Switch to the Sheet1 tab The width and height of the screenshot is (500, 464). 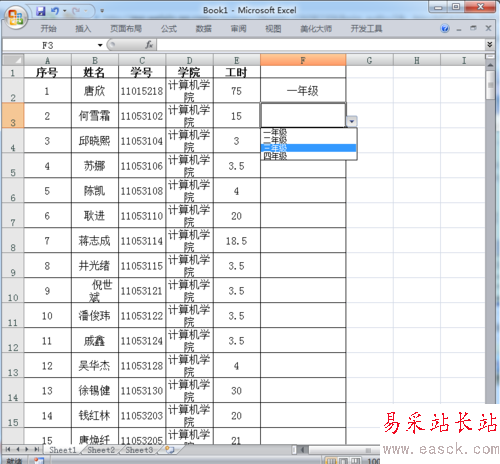pyautogui.click(x=63, y=450)
